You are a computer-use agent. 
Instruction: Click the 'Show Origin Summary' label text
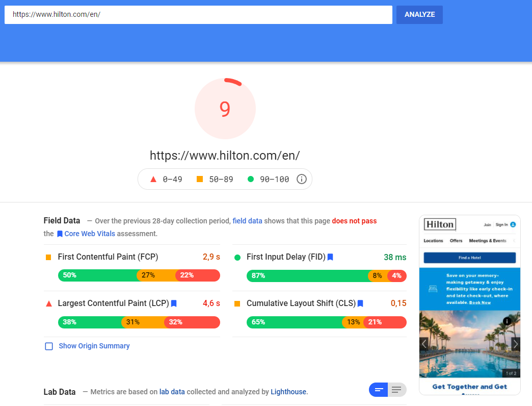[x=94, y=346]
